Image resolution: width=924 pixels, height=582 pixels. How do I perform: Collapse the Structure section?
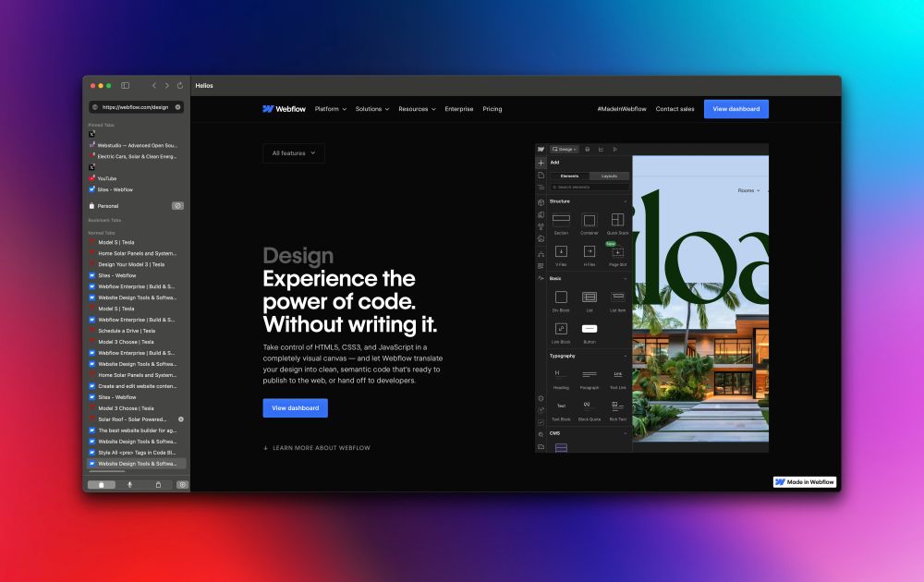click(x=626, y=201)
